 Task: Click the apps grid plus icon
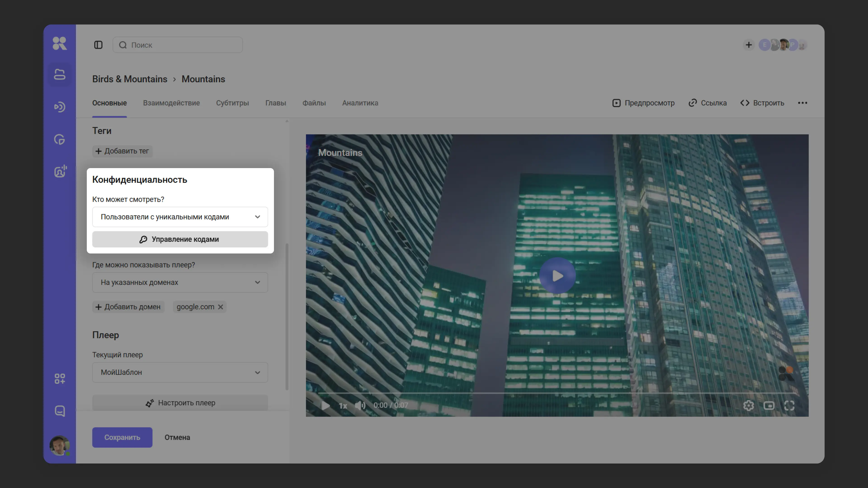tap(60, 379)
